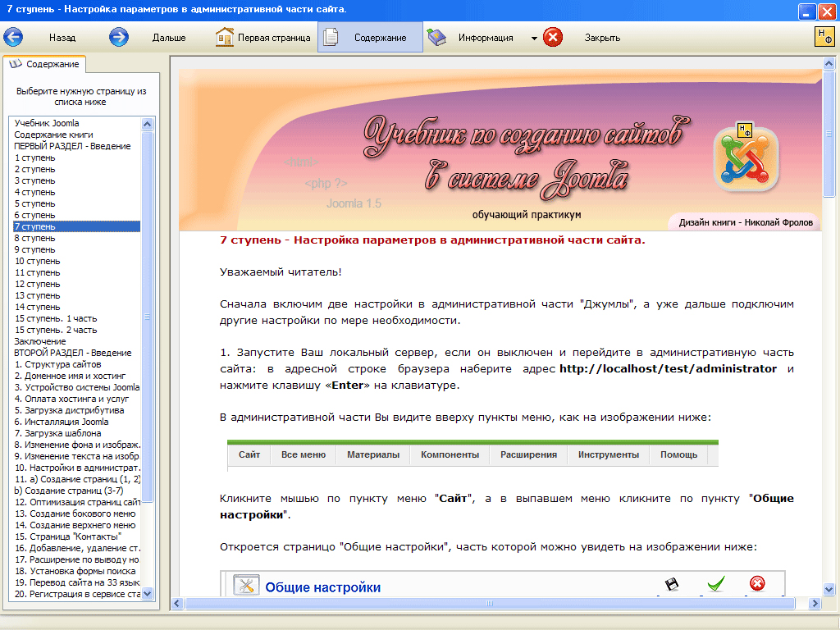
Task: Select ПЕРВЫЙ РАЗДЕЛ - Введение entry
Action: tap(76, 146)
